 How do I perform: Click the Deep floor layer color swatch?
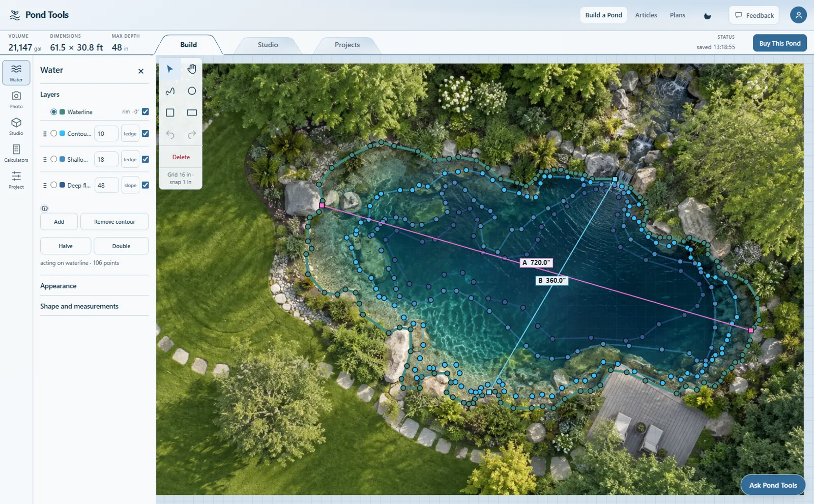[x=62, y=185]
